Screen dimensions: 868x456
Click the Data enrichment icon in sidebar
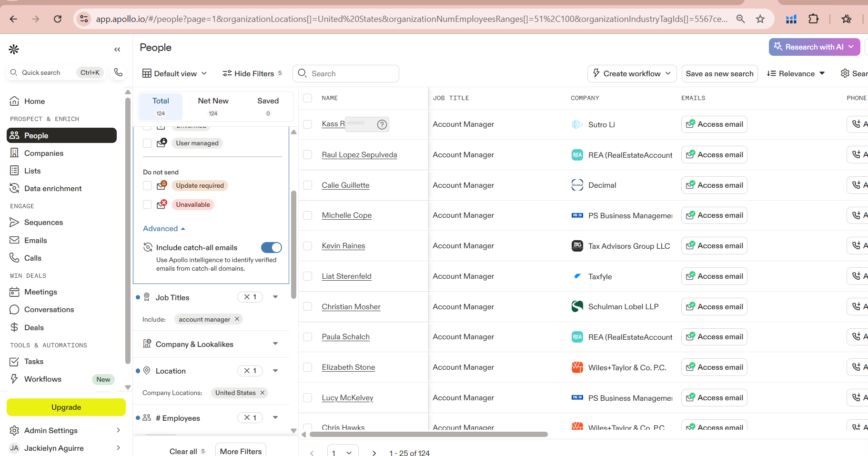coord(14,188)
